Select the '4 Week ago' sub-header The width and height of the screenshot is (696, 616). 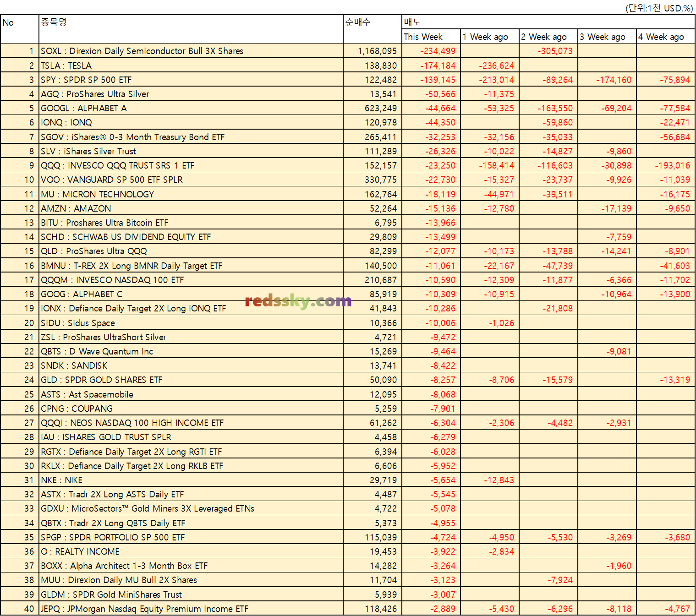coord(666,37)
